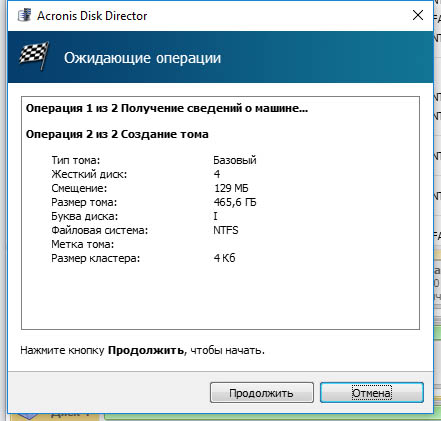Click the 'Файловая система:' label
The image size is (441, 421).
[99, 230]
